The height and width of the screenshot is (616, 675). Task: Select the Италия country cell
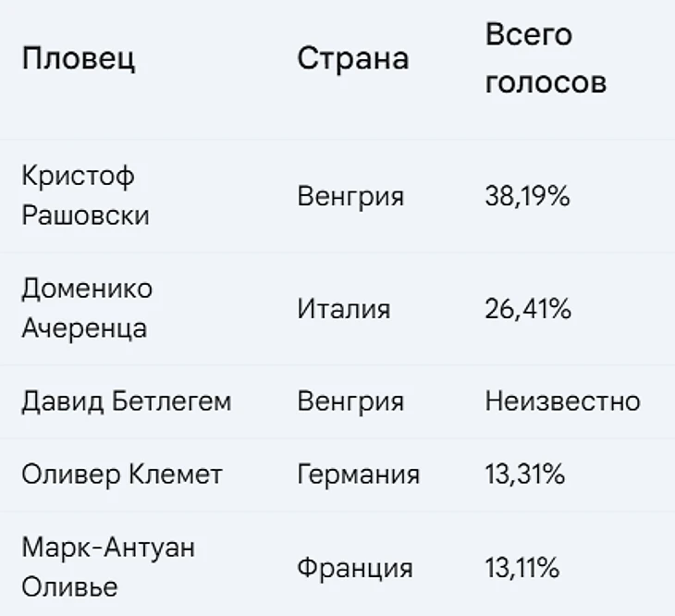[343, 309]
